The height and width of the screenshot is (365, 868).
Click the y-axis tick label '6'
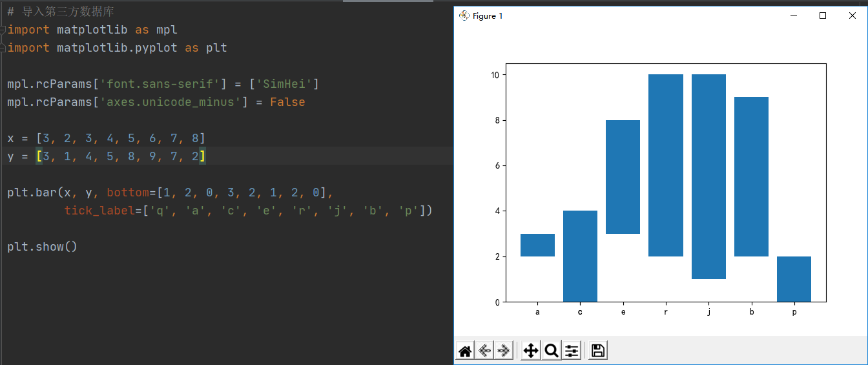(497, 165)
